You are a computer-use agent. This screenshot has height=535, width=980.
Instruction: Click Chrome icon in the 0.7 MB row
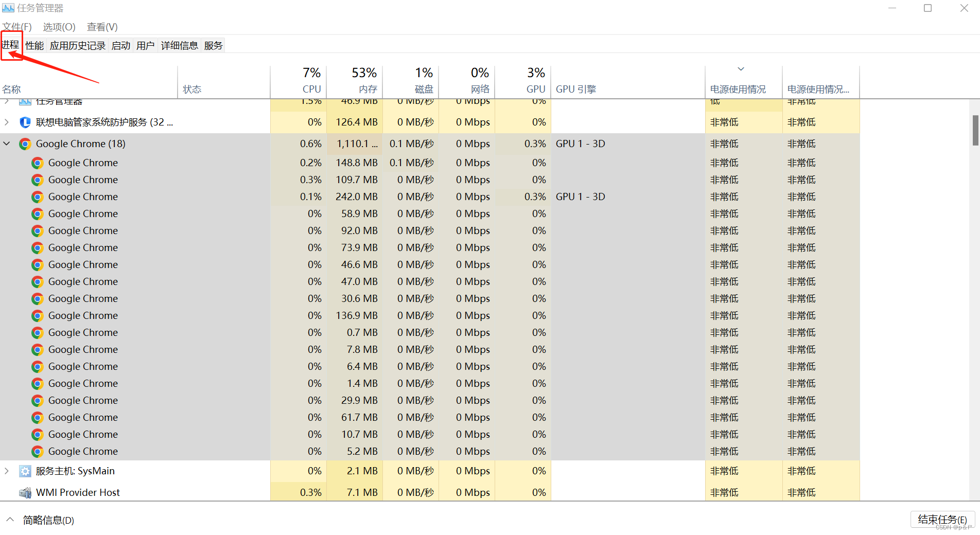(x=37, y=333)
